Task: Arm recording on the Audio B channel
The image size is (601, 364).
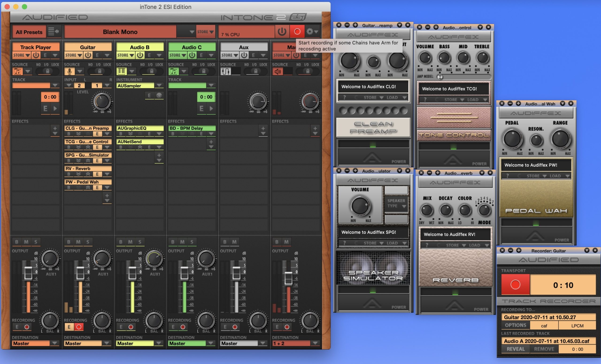Action: [131, 327]
